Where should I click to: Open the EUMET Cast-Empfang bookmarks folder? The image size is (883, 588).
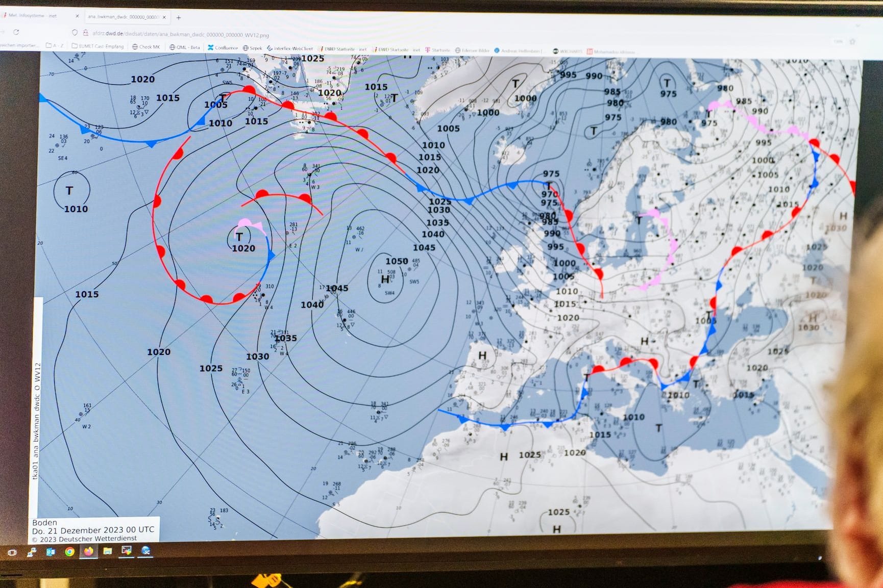coord(97,46)
